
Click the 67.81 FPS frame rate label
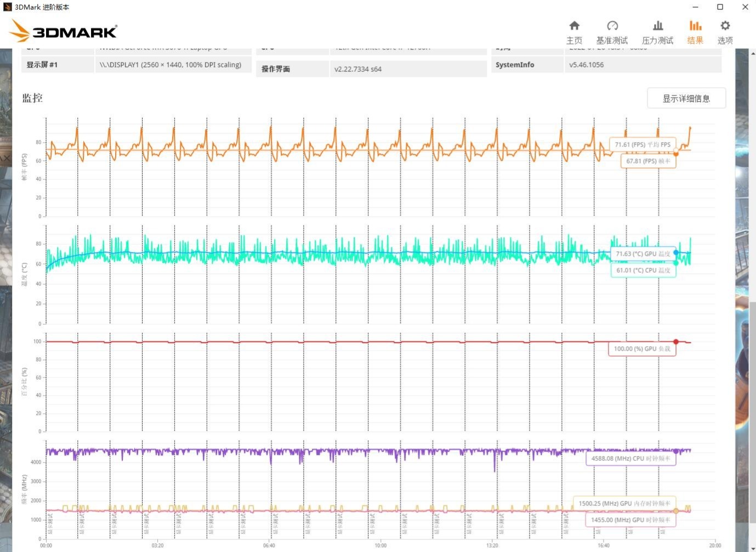pyautogui.click(x=648, y=161)
